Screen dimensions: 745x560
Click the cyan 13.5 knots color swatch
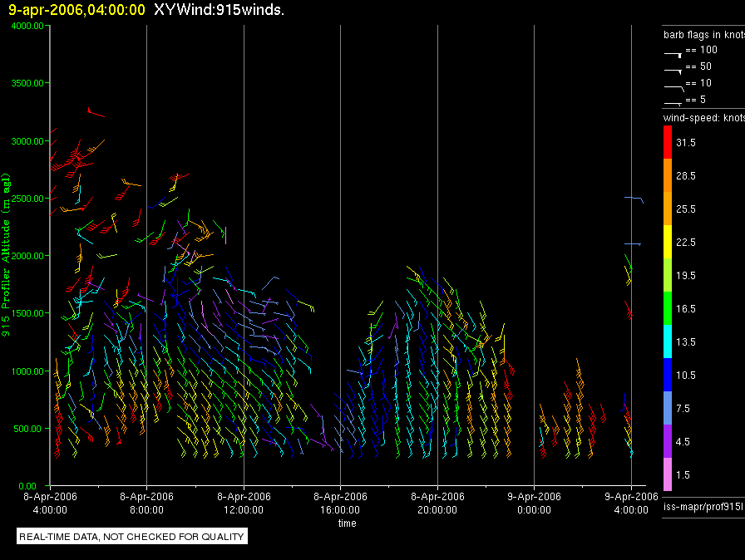[x=667, y=342]
